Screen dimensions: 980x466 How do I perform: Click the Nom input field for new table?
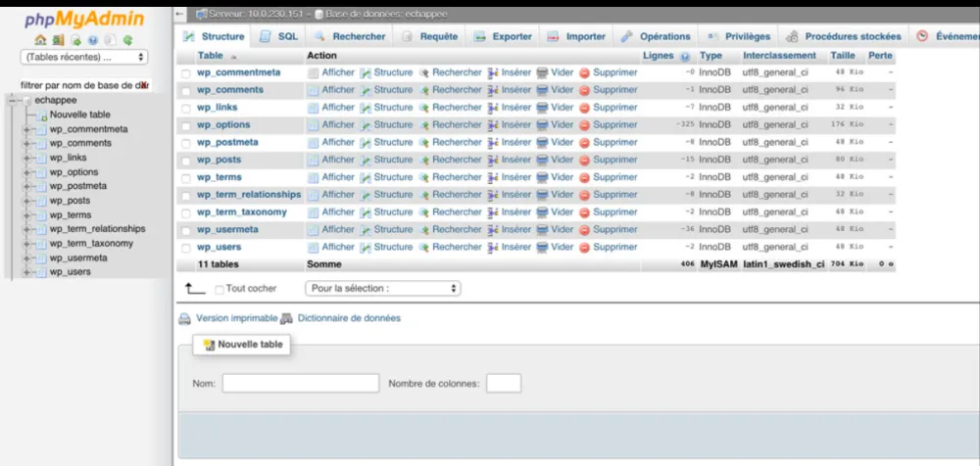[300, 383]
